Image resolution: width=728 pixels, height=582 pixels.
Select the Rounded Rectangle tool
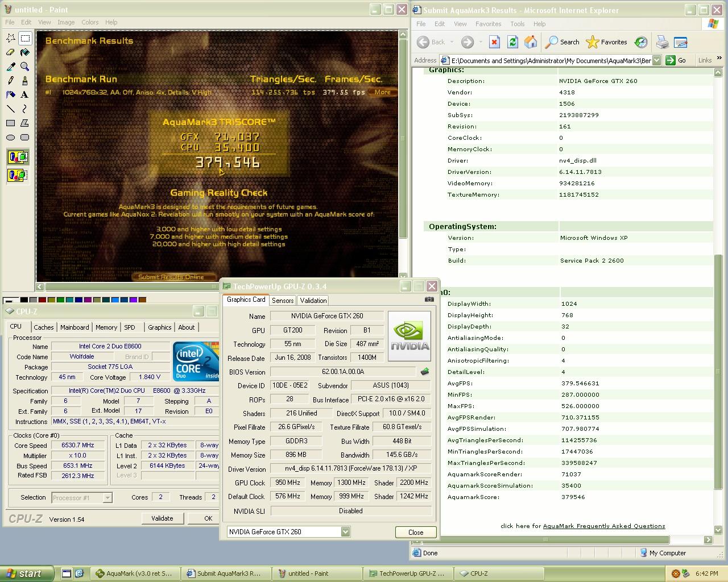[25, 138]
